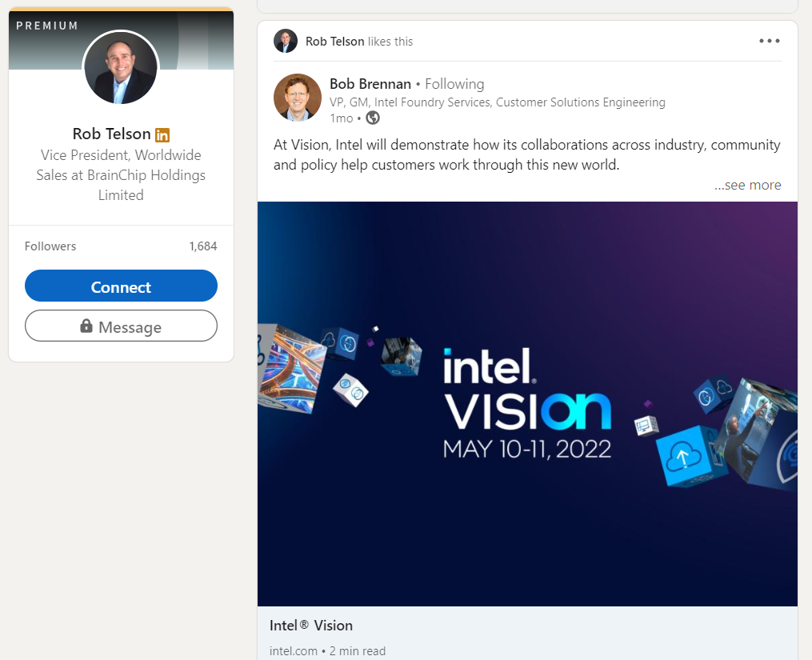The width and height of the screenshot is (812, 660).
Task: Click Rob Telson's job title 'Vice President, Worldwide Sales'
Action: (121, 175)
